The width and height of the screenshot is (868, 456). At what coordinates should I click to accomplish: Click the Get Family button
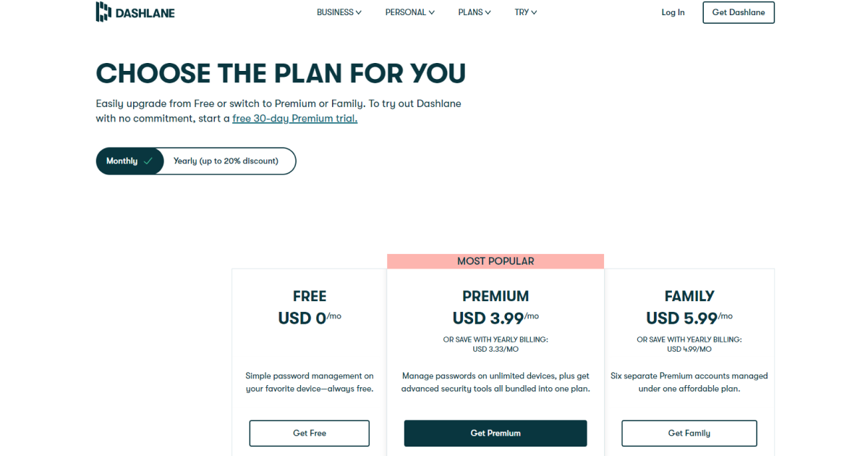coord(689,433)
